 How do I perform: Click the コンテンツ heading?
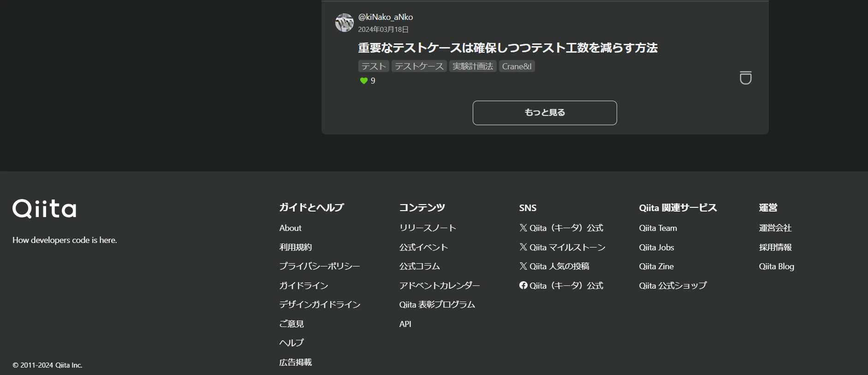coord(422,208)
